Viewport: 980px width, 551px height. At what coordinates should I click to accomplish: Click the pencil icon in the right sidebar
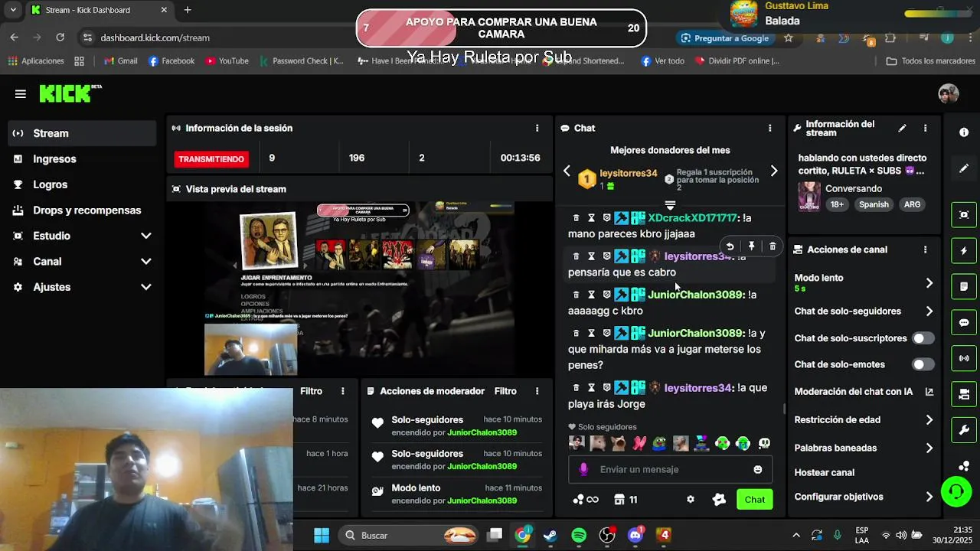tap(964, 168)
